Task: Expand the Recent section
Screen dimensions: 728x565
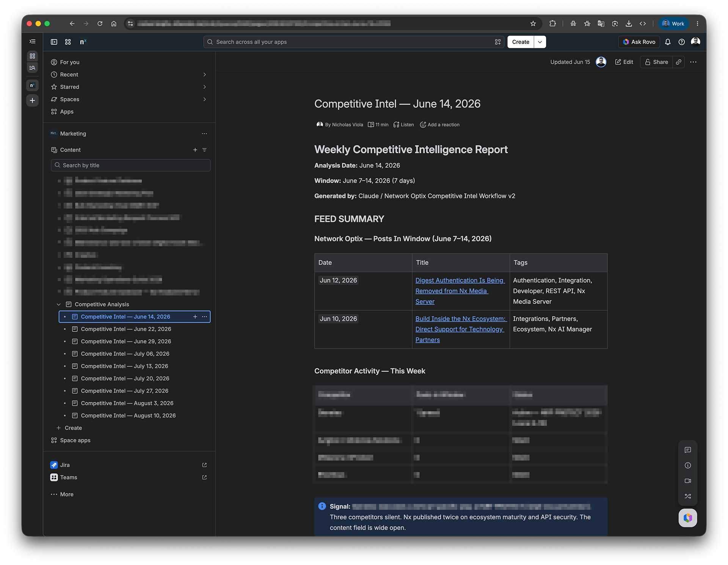Action: tap(204, 74)
